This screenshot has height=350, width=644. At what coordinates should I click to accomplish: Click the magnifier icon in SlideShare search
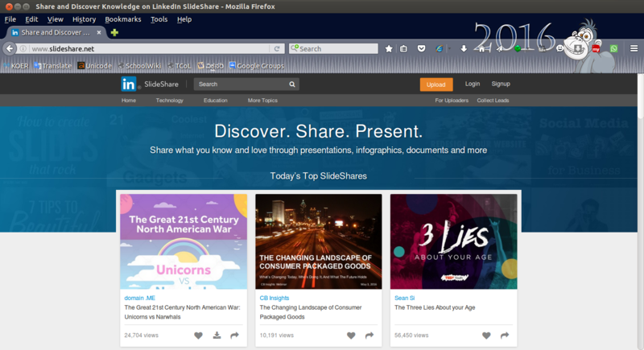pyautogui.click(x=292, y=84)
